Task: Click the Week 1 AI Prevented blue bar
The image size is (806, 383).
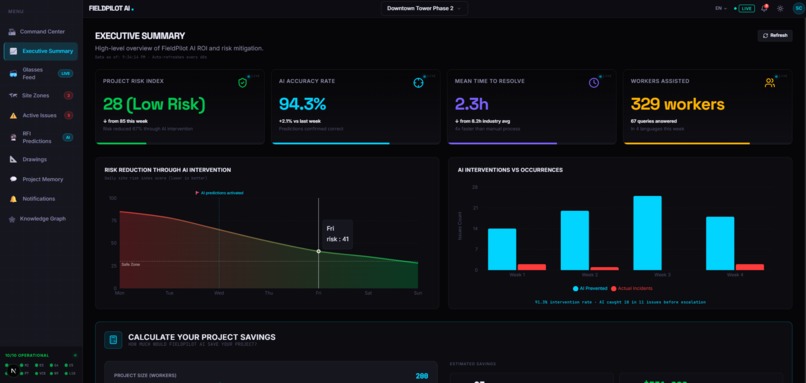Action: (502, 249)
